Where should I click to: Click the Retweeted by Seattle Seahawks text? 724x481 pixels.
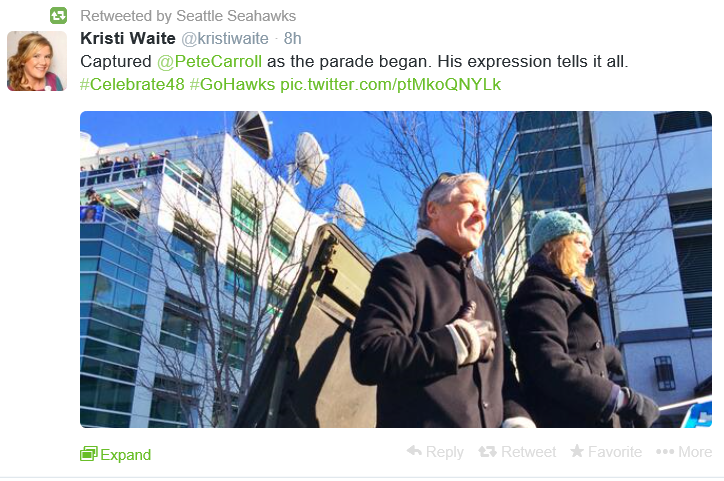tap(188, 16)
